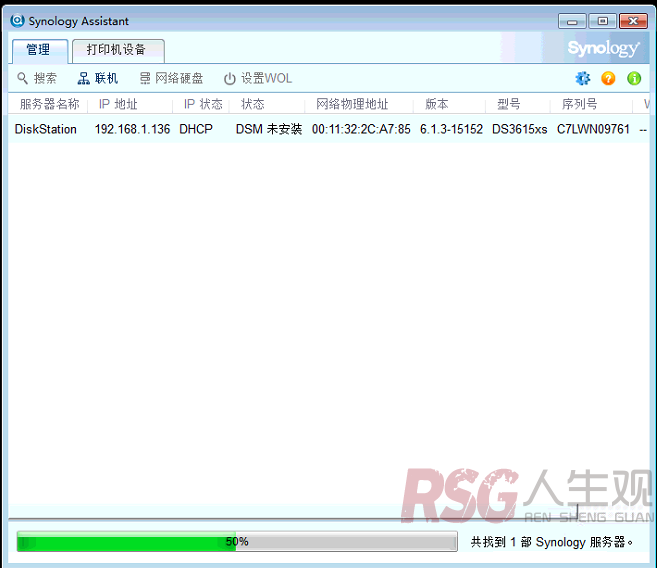Sort by 型号 column header
Screen dimensions: 657x568
click(x=509, y=104)
